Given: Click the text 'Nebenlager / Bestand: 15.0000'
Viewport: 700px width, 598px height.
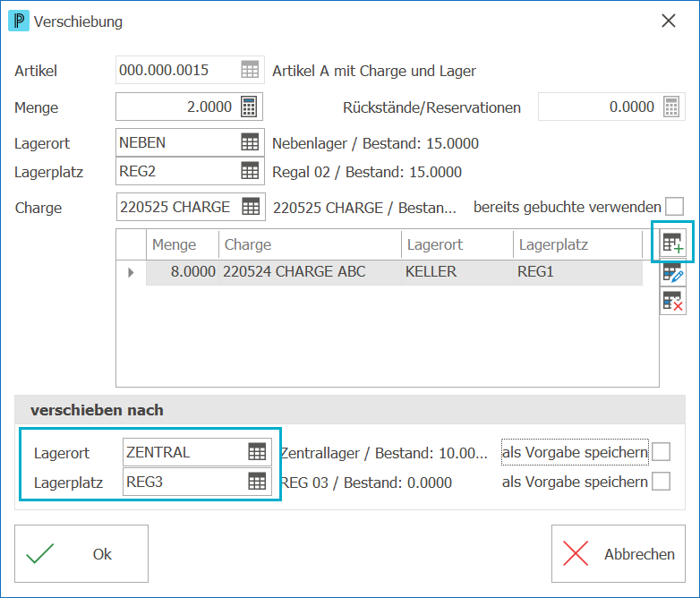Looking at the screenshot, I should pyautogui.click(x=375, y=143).
